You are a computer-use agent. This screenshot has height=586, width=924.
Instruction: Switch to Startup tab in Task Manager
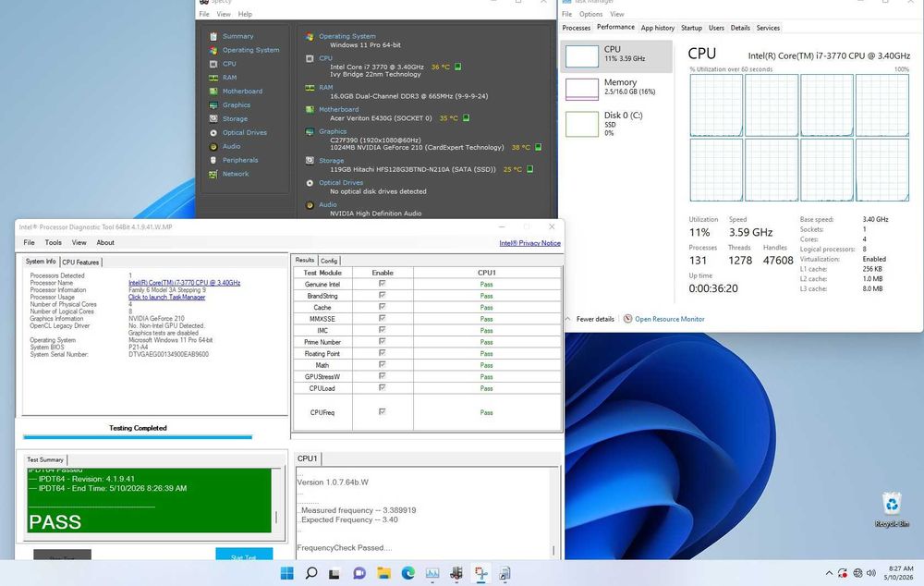(691, 28)
